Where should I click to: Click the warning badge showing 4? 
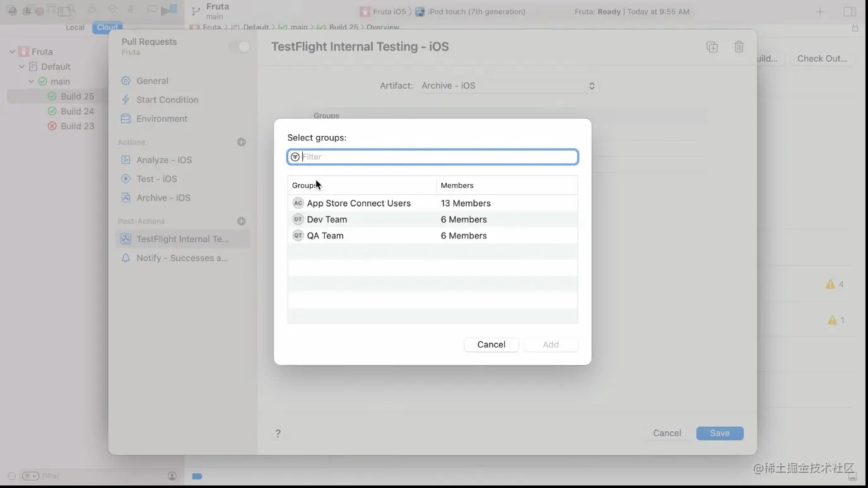click(835, 284)
